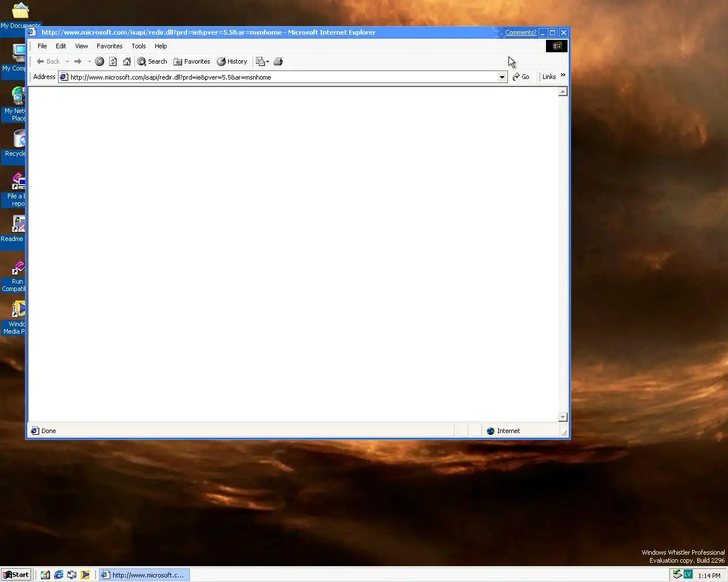Click the IE icon in the title bar
This screenshot has height=582, width=728.
click(32, 32)
